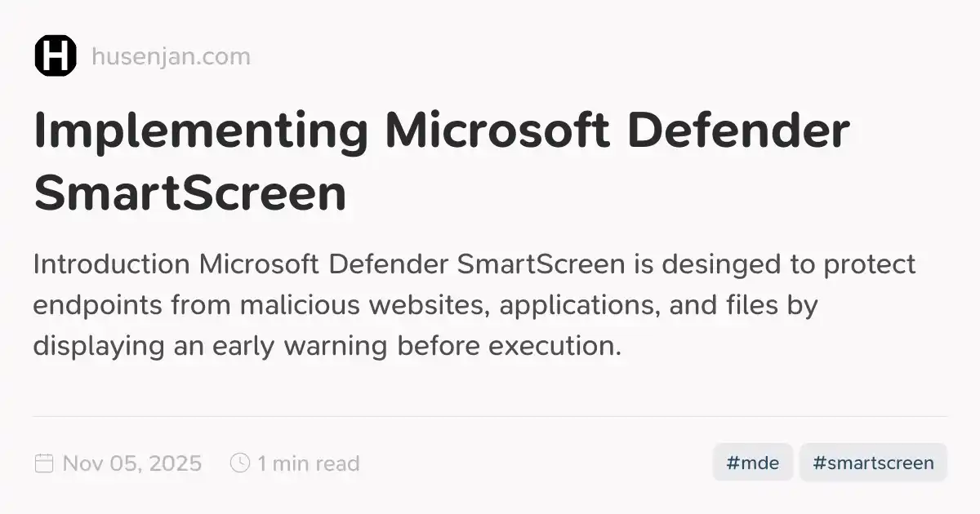This screenshot has width=980, height=514.
Task: Click the word Introduction in the summary
Action: 112,265
